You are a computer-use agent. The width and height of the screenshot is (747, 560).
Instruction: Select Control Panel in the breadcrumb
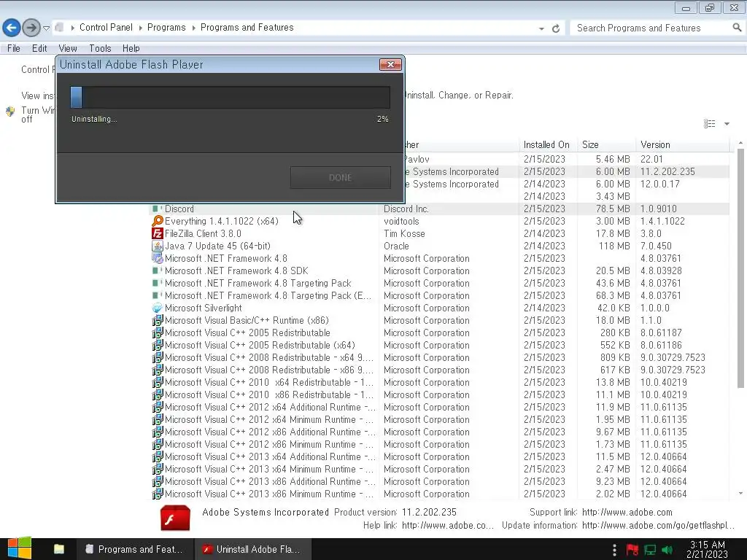pos(106,28)
